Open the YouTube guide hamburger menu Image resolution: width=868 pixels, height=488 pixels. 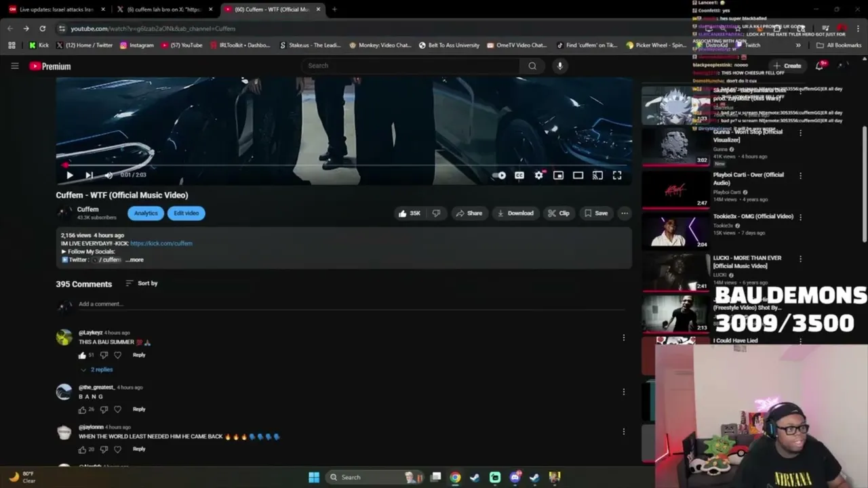(x=15, y=66)
